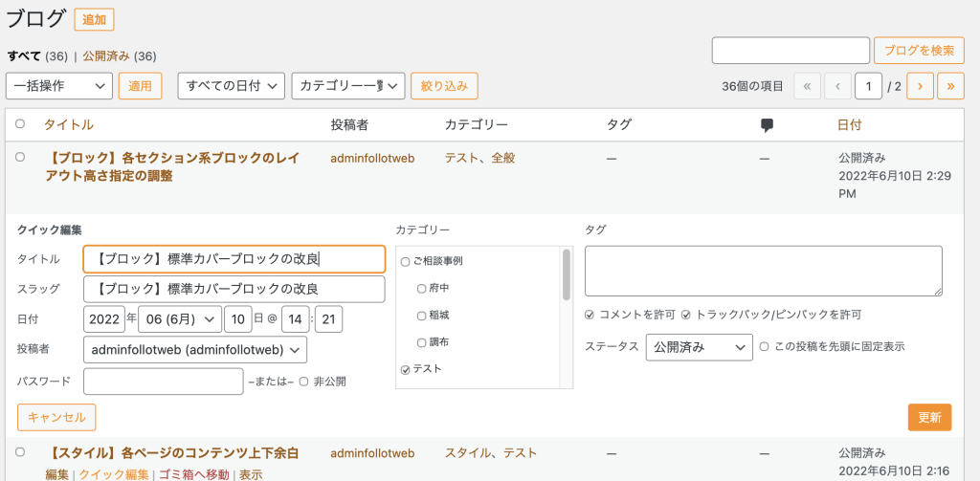Image resolution: width=980 pixels, height=481 pixels.
Task: Click the ブログを検索 search button
Action: (x=918, y=51)
